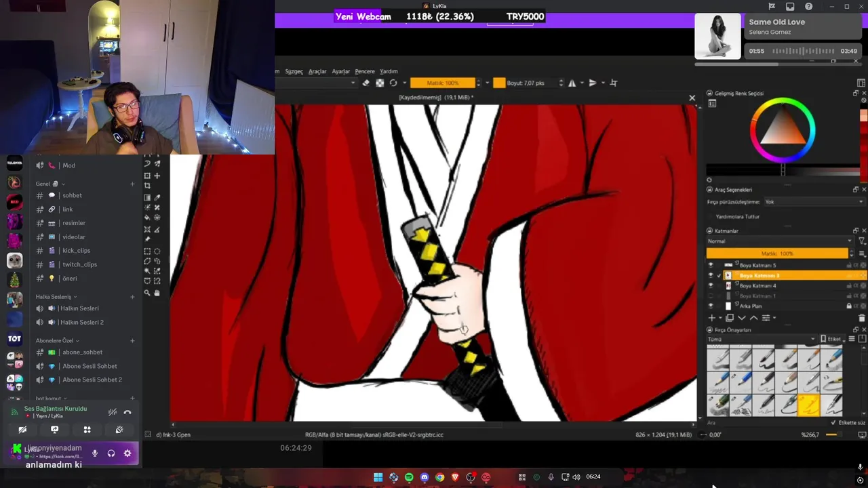Collapse Halka Sesleniş category

coord(56,297)
